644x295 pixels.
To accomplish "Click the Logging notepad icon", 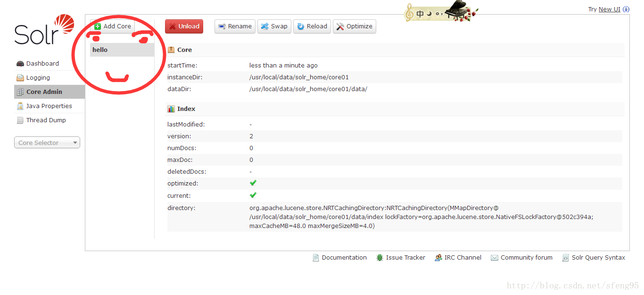I will (20, 78).
